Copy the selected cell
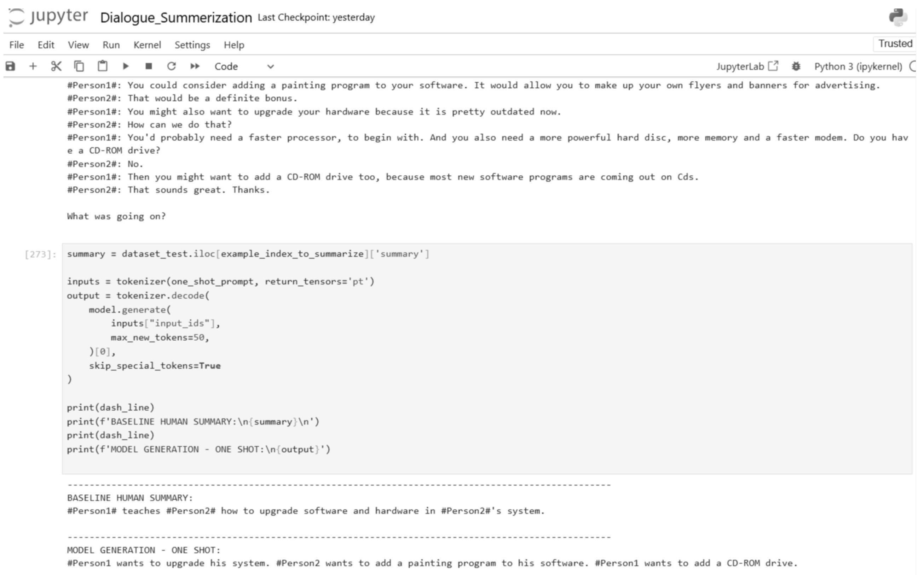 pos(79,66)
